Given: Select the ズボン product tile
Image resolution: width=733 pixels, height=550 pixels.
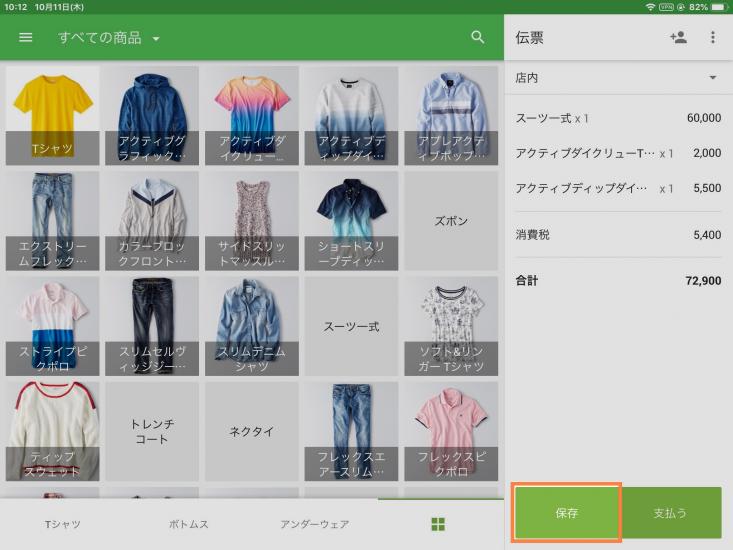Looking at the screenshot, I should [x=451, y=221].
